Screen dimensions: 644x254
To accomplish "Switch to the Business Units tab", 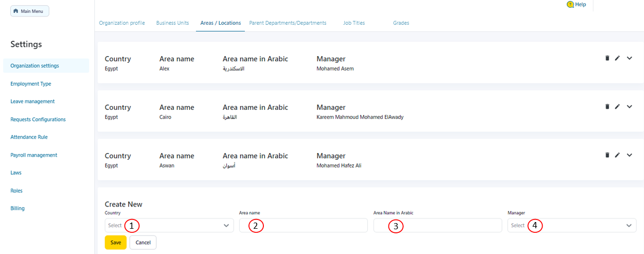I will tap(172, 23).
